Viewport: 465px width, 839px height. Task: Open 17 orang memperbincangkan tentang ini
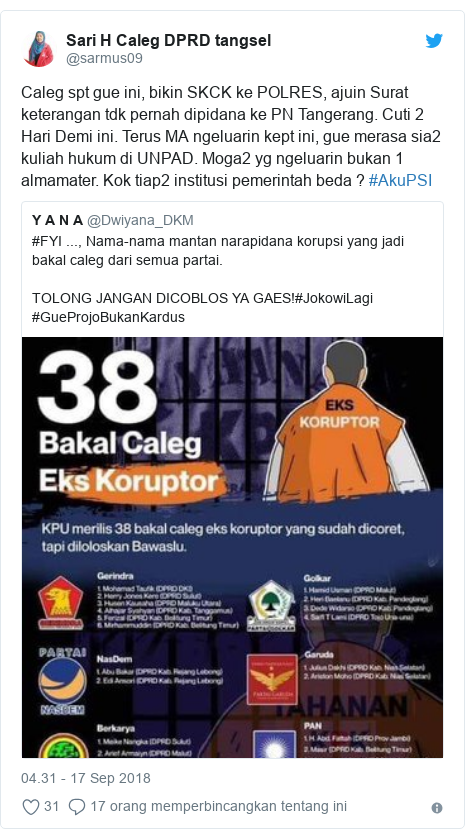(218, 806)
